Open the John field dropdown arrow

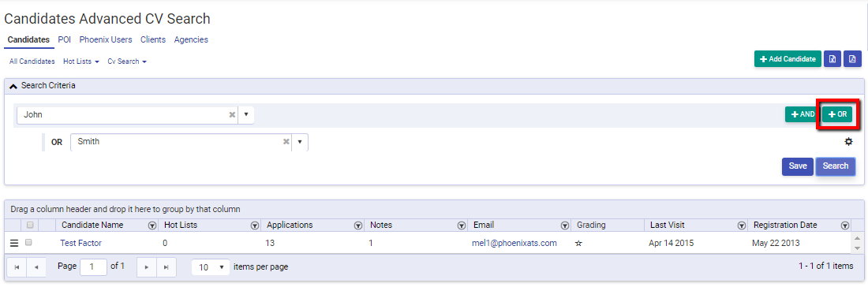pyautogui.click(x=245, y=115)
